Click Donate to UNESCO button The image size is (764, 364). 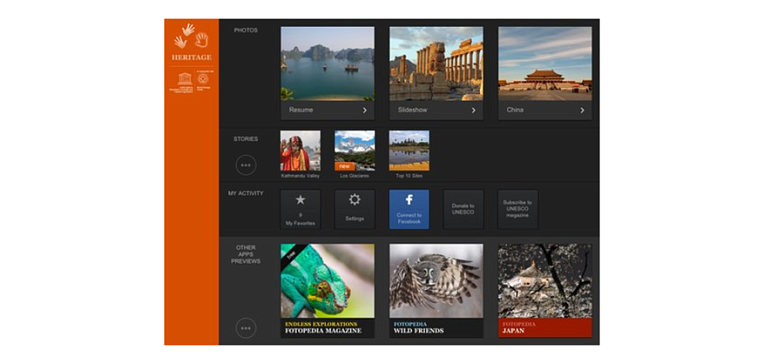pyautogui.click(x=463, y=210)
